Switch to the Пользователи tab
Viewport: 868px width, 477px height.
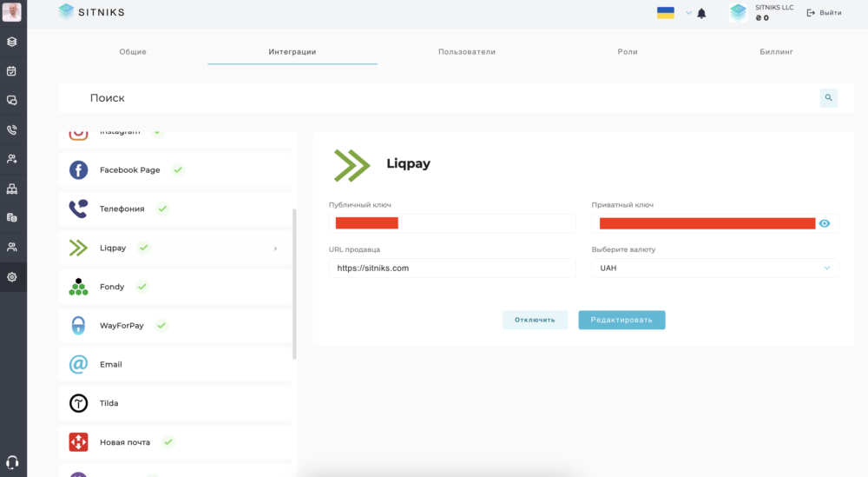point(467,51)
